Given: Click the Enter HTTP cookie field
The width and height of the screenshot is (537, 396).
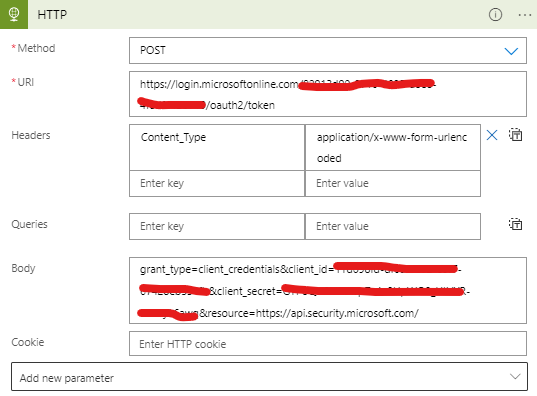Looking at the screenshot, I should click(x=328, y=344).
